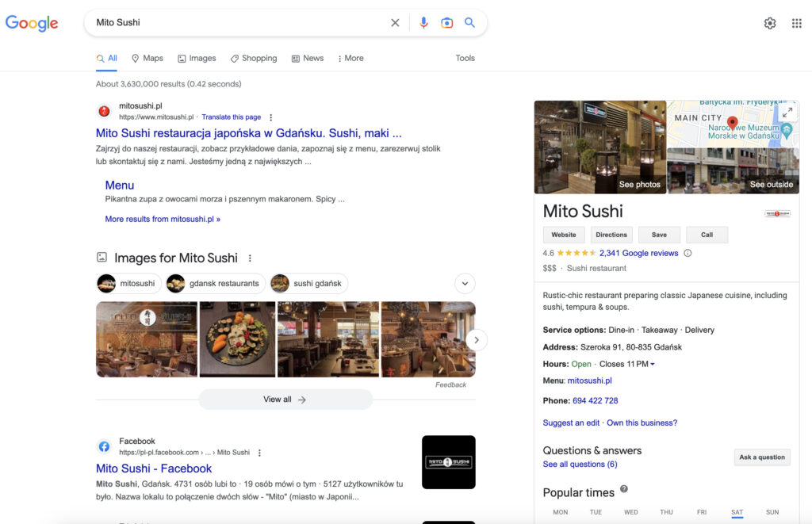812x524 pixels.
Task: Suggest an edit for this business
Action: point(571,423)
